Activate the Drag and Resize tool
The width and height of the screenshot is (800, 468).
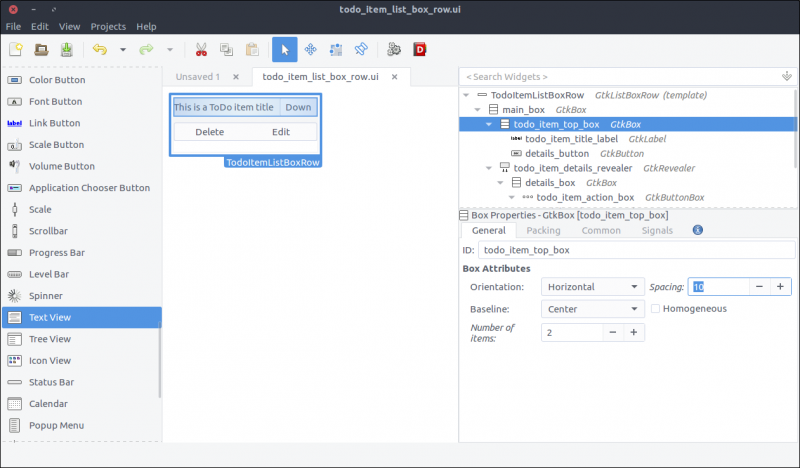tap(310, 49)
